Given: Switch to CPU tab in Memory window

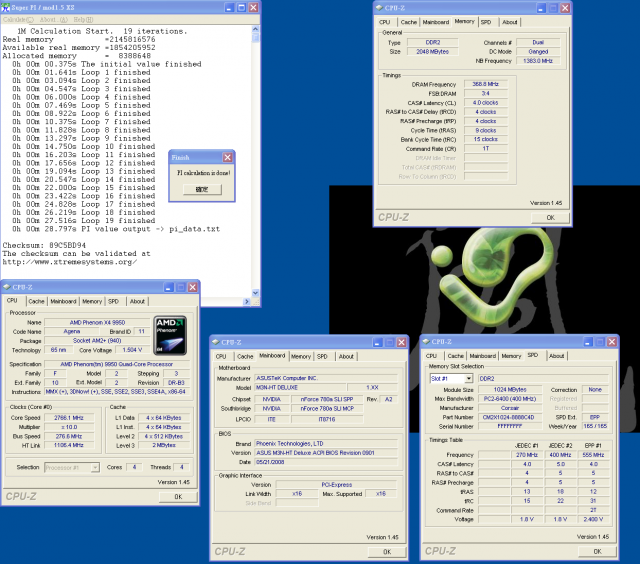Looking at the screenshot, I should pyautogui.click(x=384, y=22).
